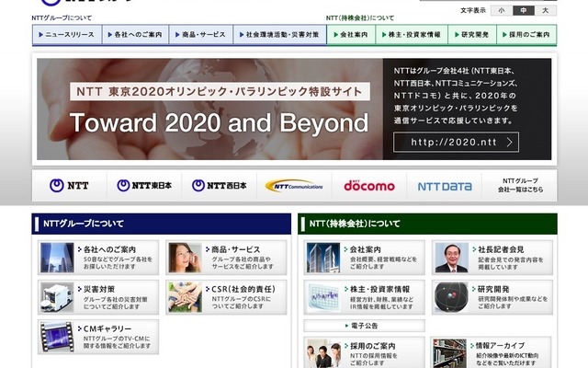Open the 株主・投資家情報 card title
This screenshot has height=368, width=588.
tap(379, 290)
